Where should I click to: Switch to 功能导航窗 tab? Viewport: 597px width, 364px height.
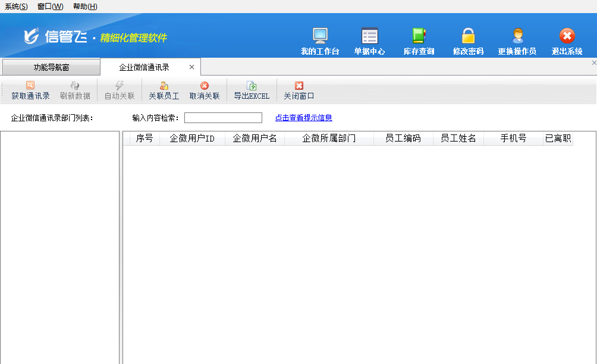pos(51,67)
